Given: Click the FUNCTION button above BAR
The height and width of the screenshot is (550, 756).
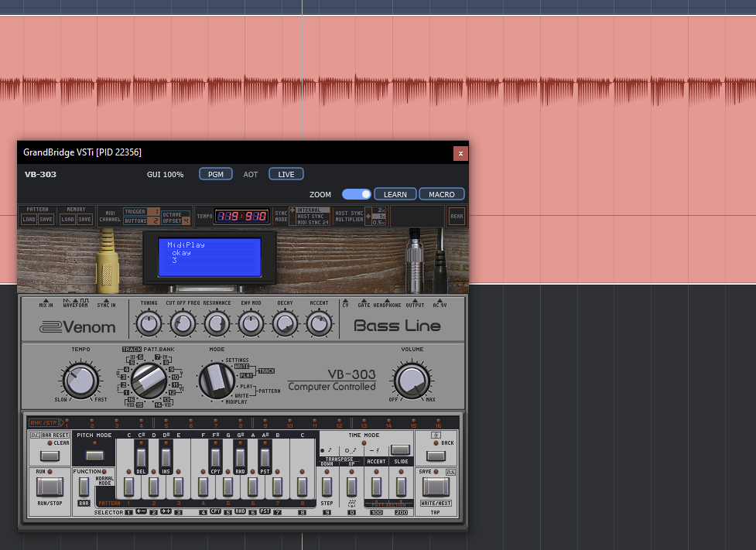Looking at the screenshot, I should pos(84,487).
